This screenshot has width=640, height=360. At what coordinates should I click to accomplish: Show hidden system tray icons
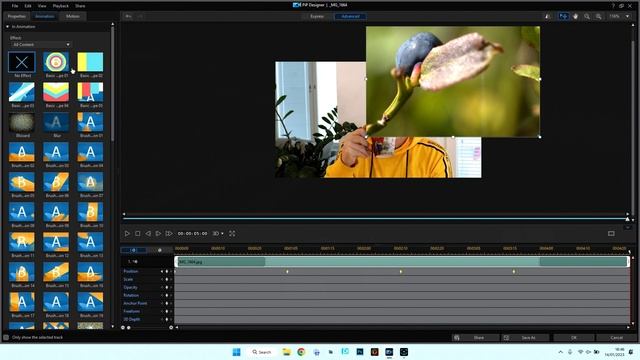coord(560,352)
